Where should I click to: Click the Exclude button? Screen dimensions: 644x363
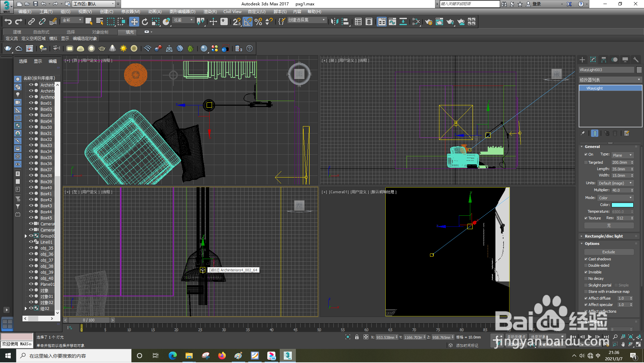coord(608,252)
